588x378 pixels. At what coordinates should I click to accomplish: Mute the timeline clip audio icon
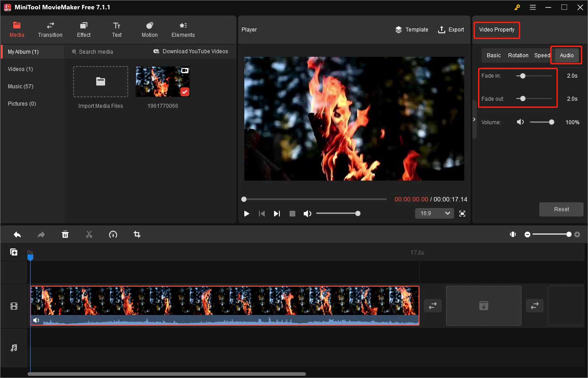[x=36, y=320]
